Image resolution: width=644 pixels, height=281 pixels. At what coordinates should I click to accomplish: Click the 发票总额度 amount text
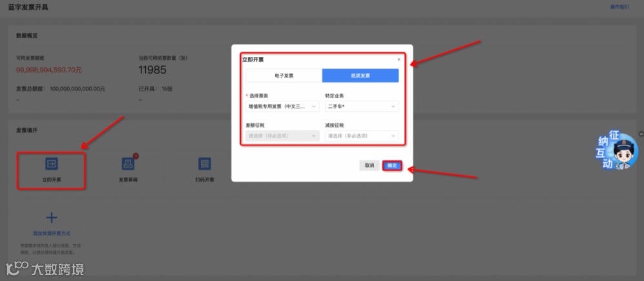[x=60, y=88]
